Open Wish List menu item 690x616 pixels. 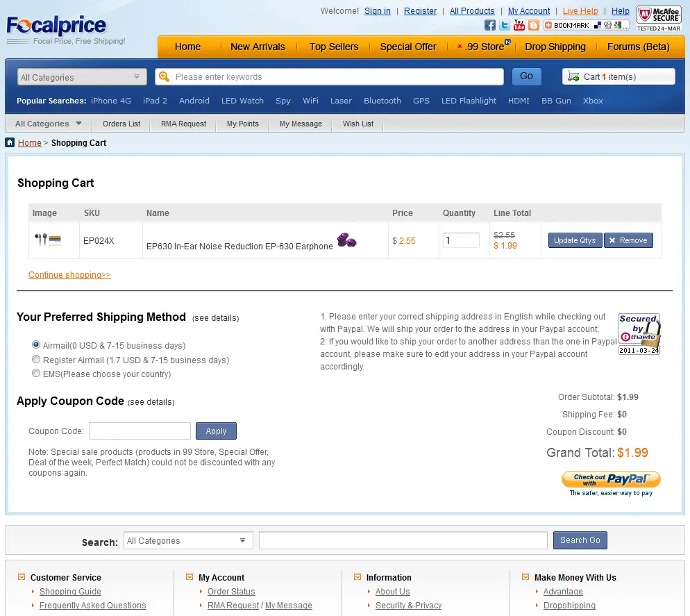(x=358, y=124)
